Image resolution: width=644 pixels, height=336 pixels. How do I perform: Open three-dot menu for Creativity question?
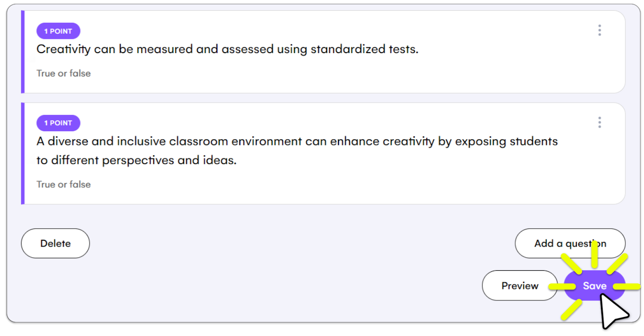click(599, 30)
